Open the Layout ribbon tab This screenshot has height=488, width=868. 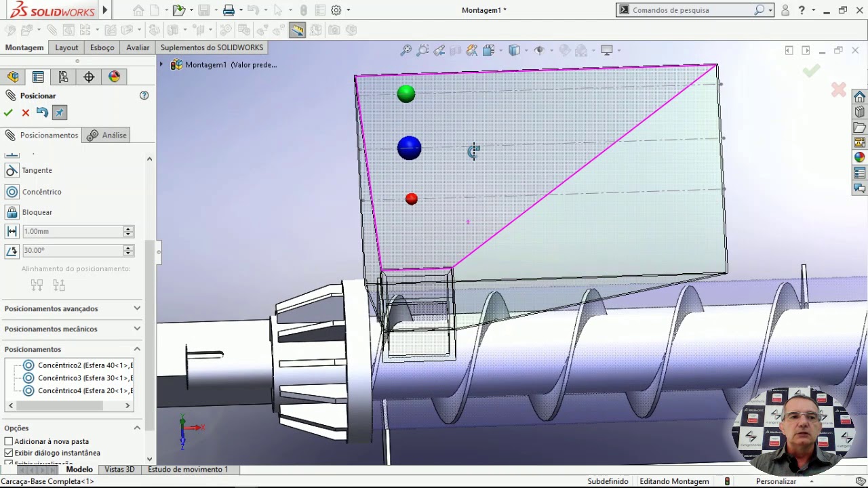(x=66, y=47)
